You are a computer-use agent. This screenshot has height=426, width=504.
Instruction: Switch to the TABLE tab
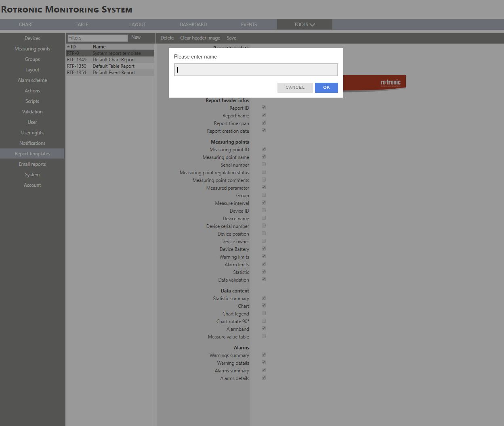click(x=82, y=25)
